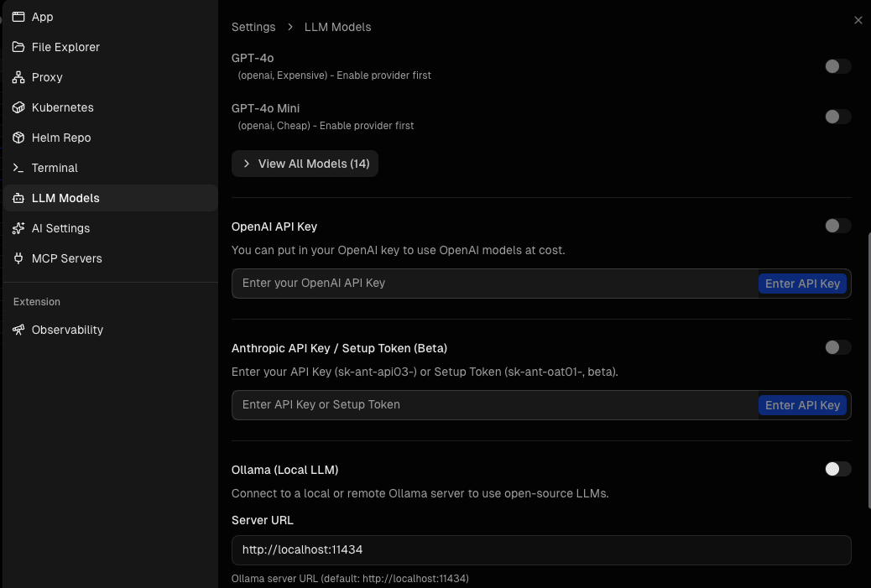Screen dimensions: 871x588
Task: Click the Proxy network icon
Action: [x=18, y=77]
